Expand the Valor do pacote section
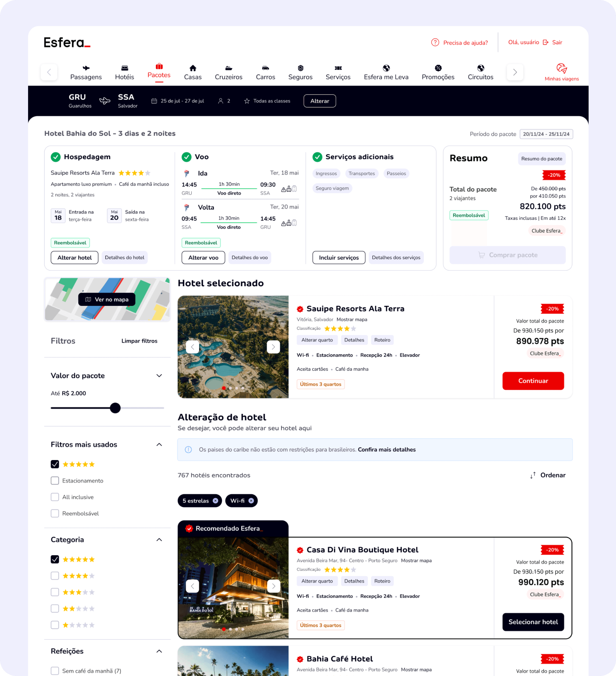 click(x=159, y=376)
